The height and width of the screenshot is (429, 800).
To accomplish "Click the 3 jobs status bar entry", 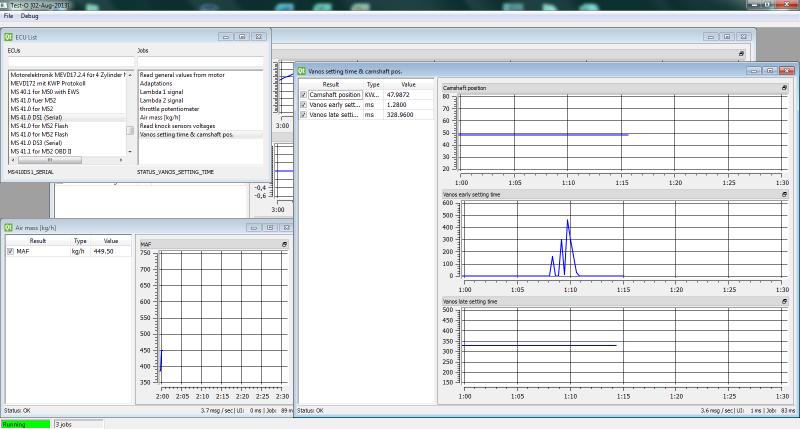I will tap(78, 424).
